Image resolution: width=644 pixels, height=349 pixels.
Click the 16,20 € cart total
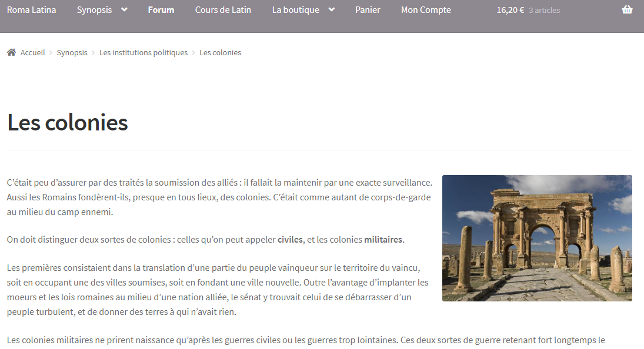click(510, 10)
